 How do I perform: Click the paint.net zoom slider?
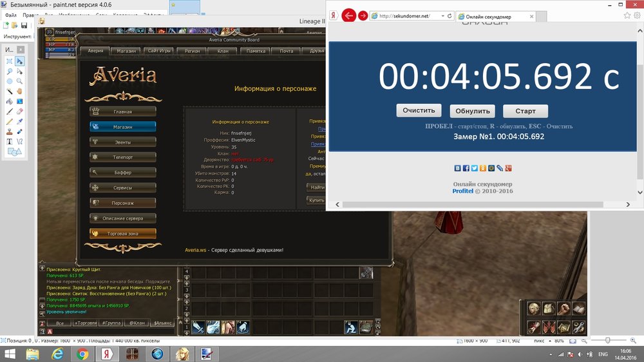click(607, 339)
